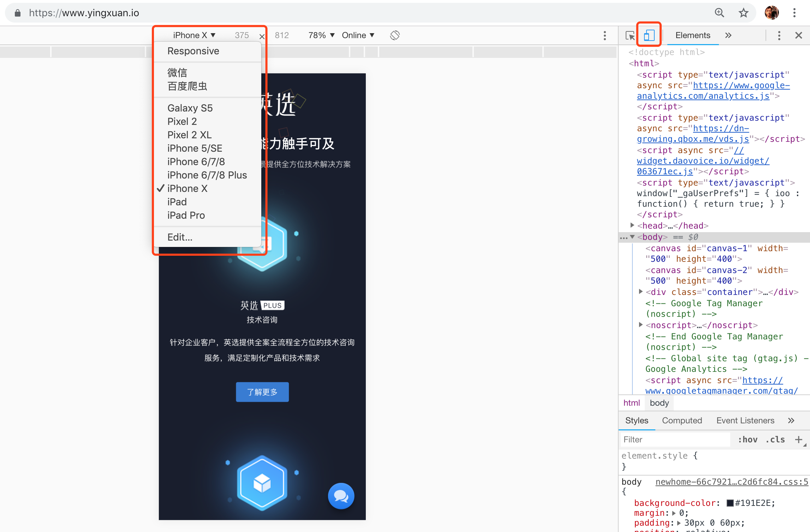
Task: Select Responsive from device list
Action: pyautogui.click(x=208, y=51)
